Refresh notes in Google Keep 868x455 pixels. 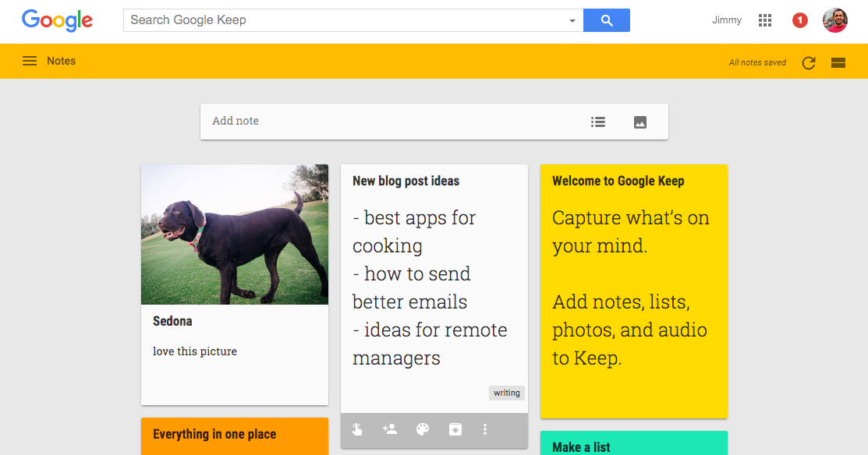click(x=808, y=62)
